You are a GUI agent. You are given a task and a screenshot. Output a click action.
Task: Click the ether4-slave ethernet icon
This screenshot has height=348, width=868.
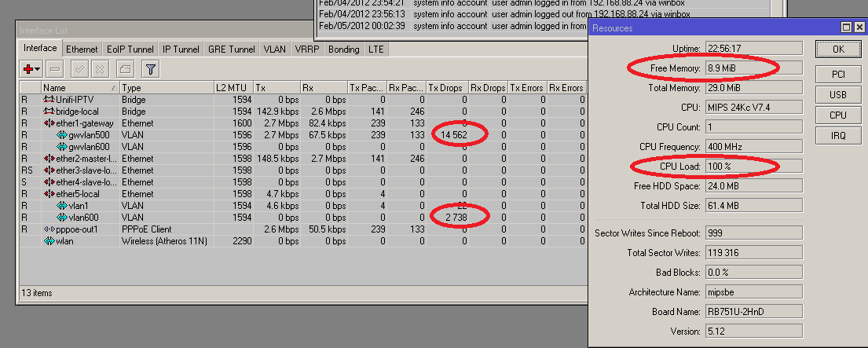[49, 182]
